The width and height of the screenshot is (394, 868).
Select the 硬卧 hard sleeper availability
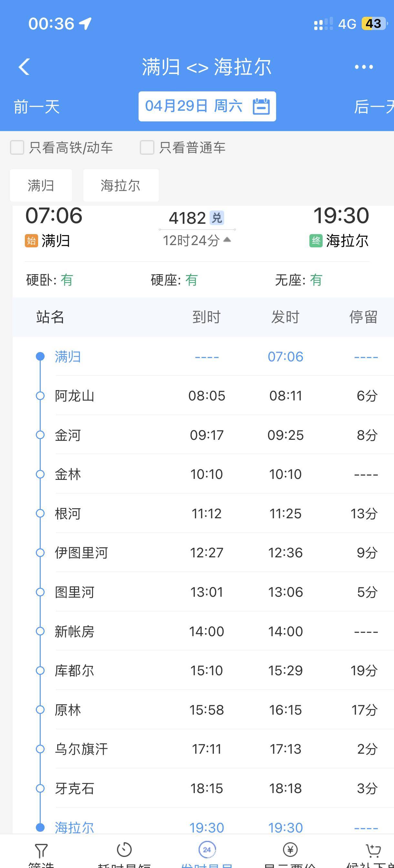pyautogui.click(x=49, y=280)
